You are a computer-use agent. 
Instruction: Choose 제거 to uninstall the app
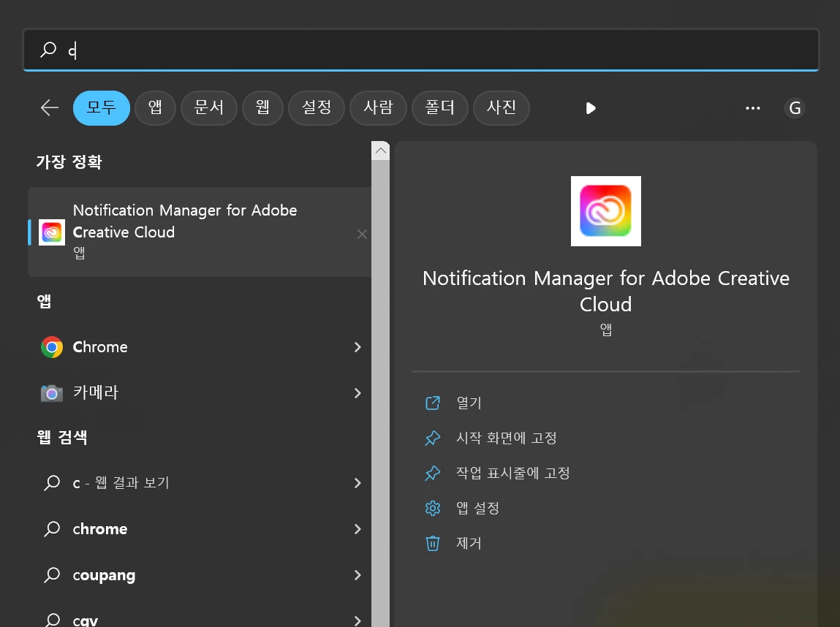(469, 543)
